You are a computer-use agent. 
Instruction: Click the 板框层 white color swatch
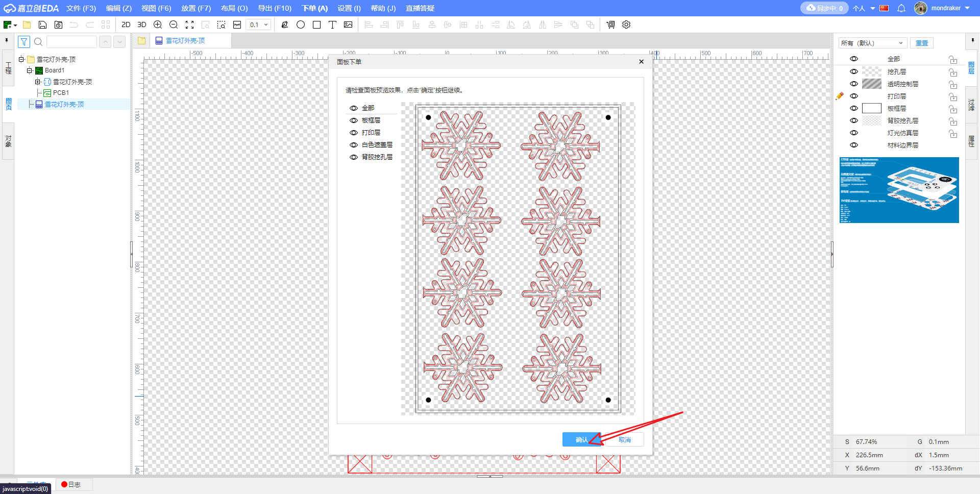tap(872, 108)
